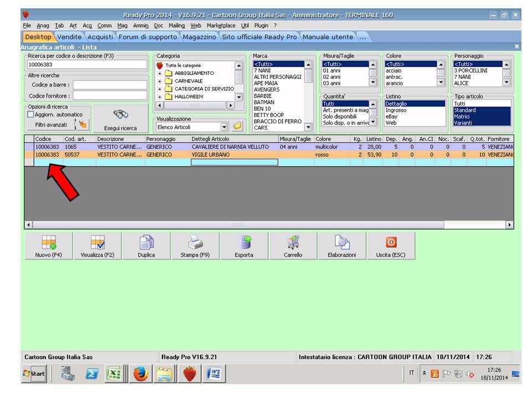Click the Ricerca per codice search field
Image resolution: width=532 pixels, height=399 pixels.
click(87, 64)
